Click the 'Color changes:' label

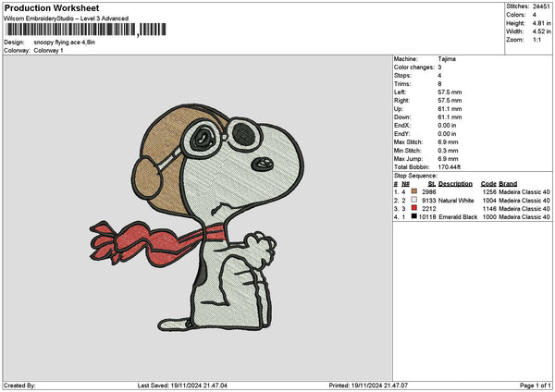(414, 67)
